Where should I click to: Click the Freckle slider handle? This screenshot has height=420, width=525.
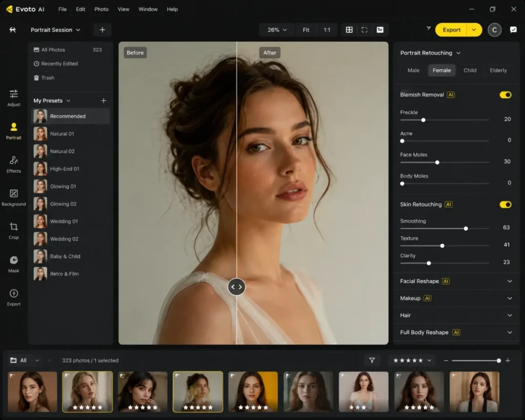(423, 120)
